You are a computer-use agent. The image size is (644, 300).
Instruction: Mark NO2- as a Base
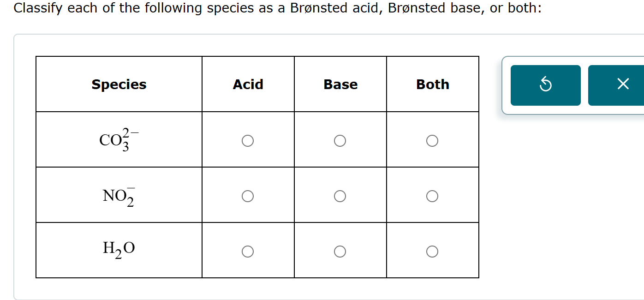[x=340, y=196]
